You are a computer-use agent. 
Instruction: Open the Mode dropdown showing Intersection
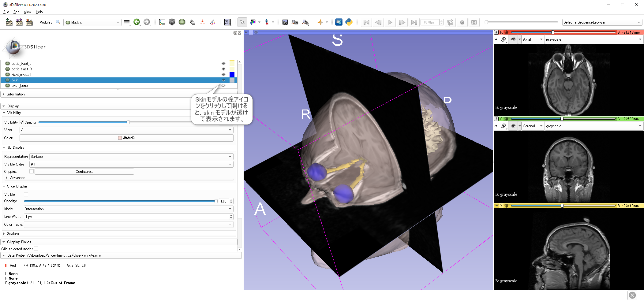[129, 209]
